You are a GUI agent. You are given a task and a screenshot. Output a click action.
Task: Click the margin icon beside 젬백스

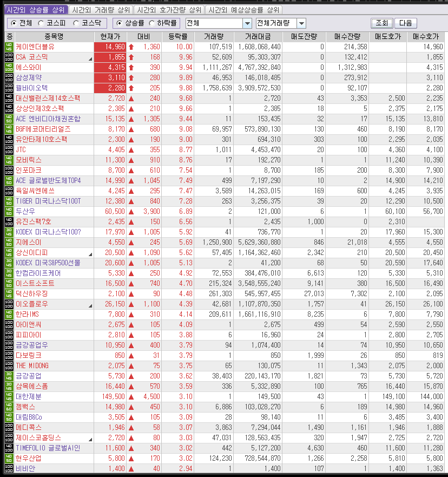(9, 407)
